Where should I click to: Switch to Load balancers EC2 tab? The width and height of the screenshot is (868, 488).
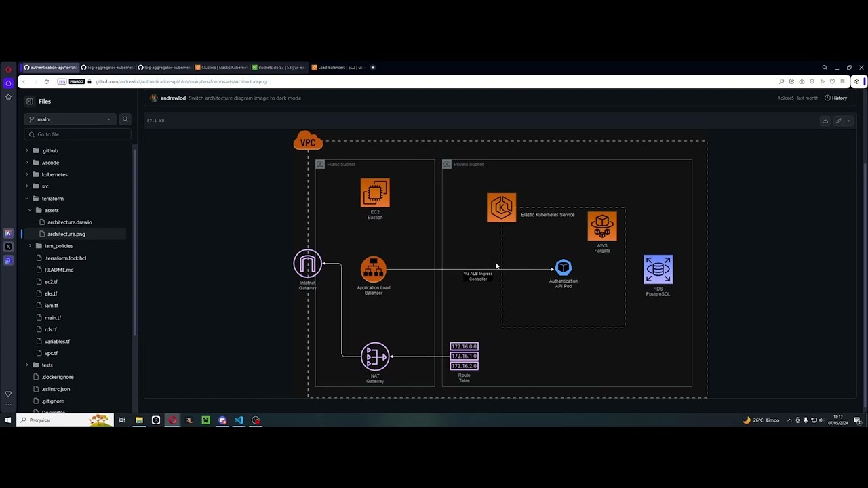point(337,68)
